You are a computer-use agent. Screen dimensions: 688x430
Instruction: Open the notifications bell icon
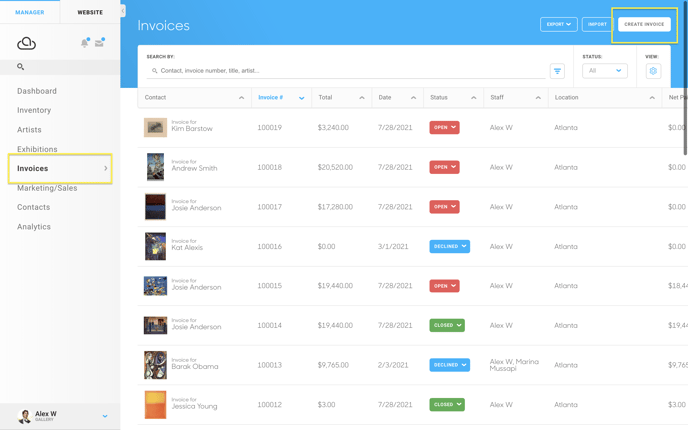pyautogui.click(x=84, y=43)
